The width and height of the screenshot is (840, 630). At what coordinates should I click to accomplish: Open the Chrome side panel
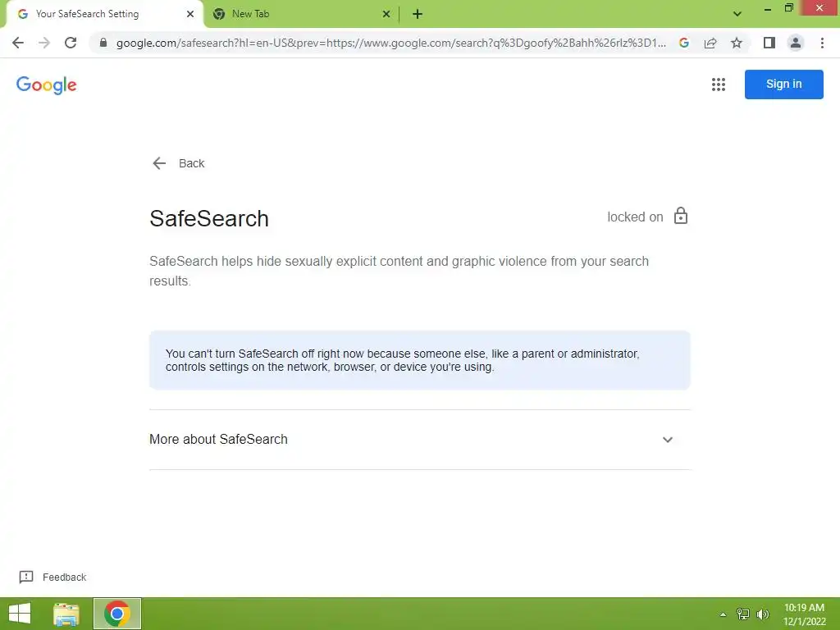coord(769,43)
